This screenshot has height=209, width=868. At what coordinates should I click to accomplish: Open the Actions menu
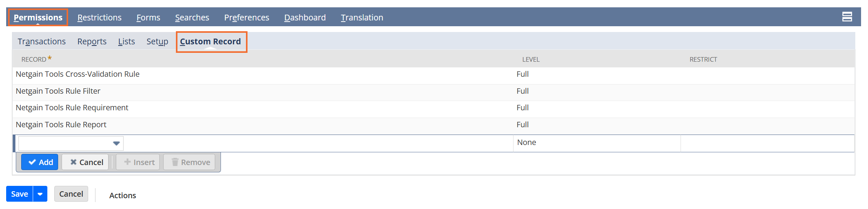coord(122,196)
